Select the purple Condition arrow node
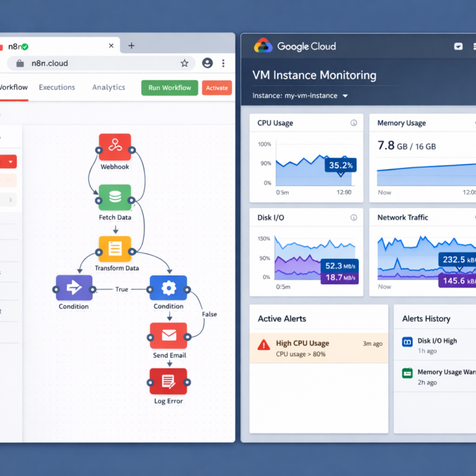The width and height of the screenshot is (476, 476). click(x=74, y=288)
